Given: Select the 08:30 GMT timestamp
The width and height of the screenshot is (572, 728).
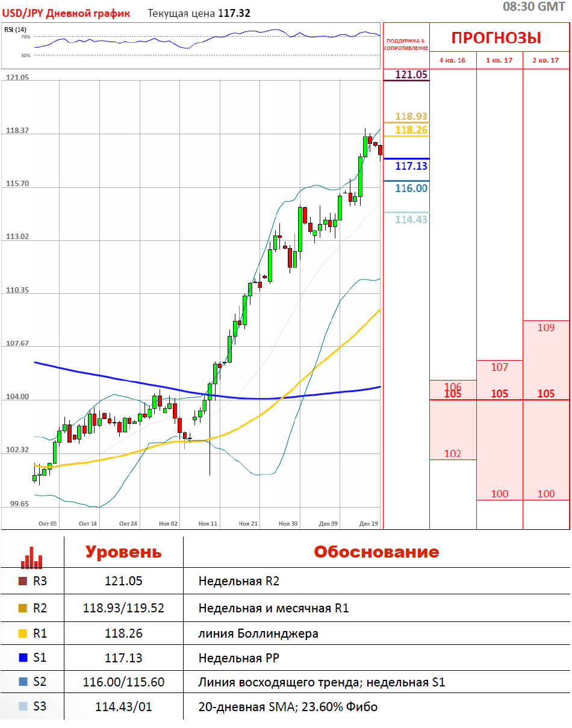Looking at the screenshot, I should tap(533, 7).
